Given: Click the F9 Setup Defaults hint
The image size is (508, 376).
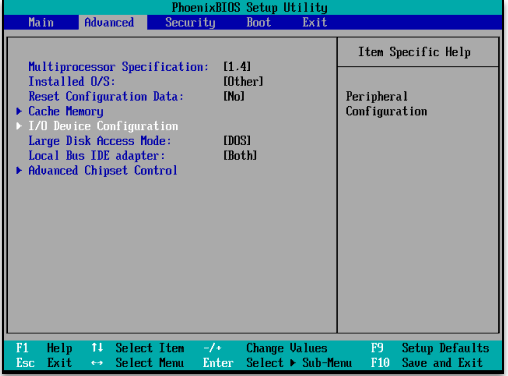Looking at the screenshot, I should (x=430, y=348).
